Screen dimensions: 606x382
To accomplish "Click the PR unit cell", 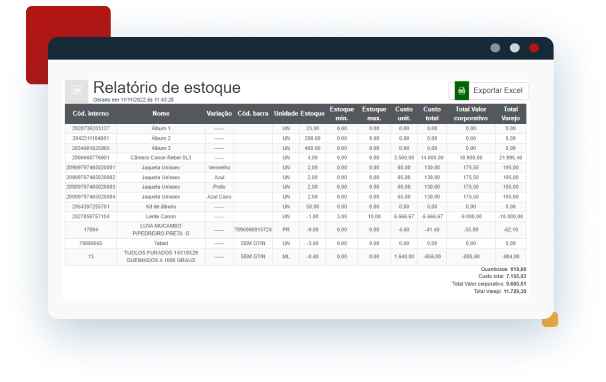I will (286, 230).
